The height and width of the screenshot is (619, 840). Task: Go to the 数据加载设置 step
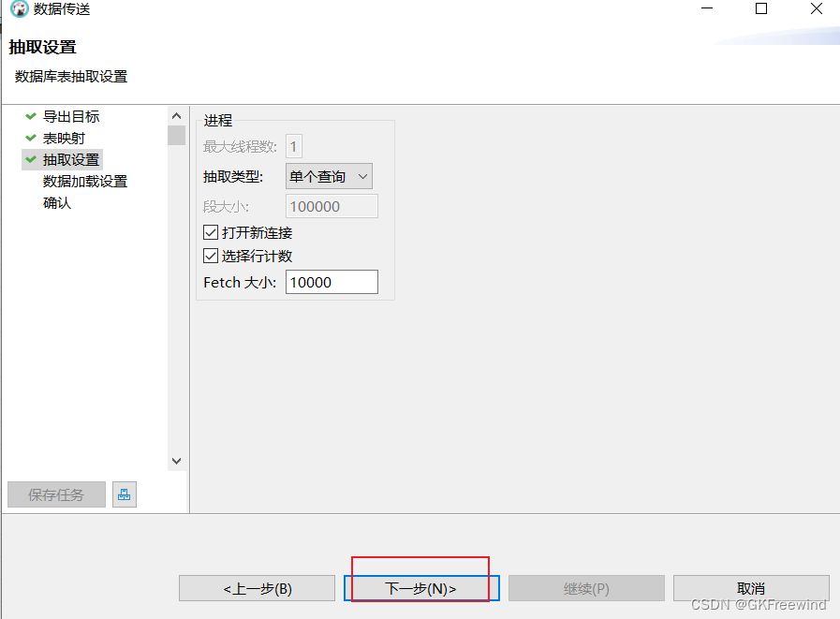84,181
